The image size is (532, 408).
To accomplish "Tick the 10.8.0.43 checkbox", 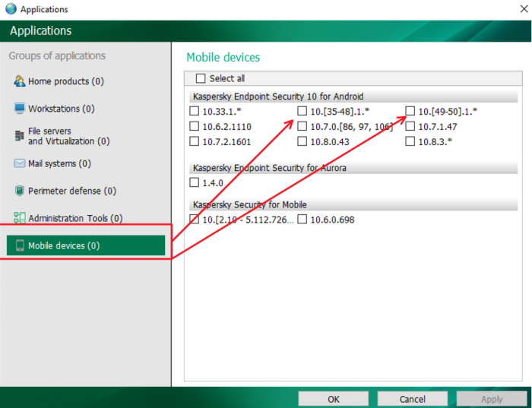I will click(302, 141).
